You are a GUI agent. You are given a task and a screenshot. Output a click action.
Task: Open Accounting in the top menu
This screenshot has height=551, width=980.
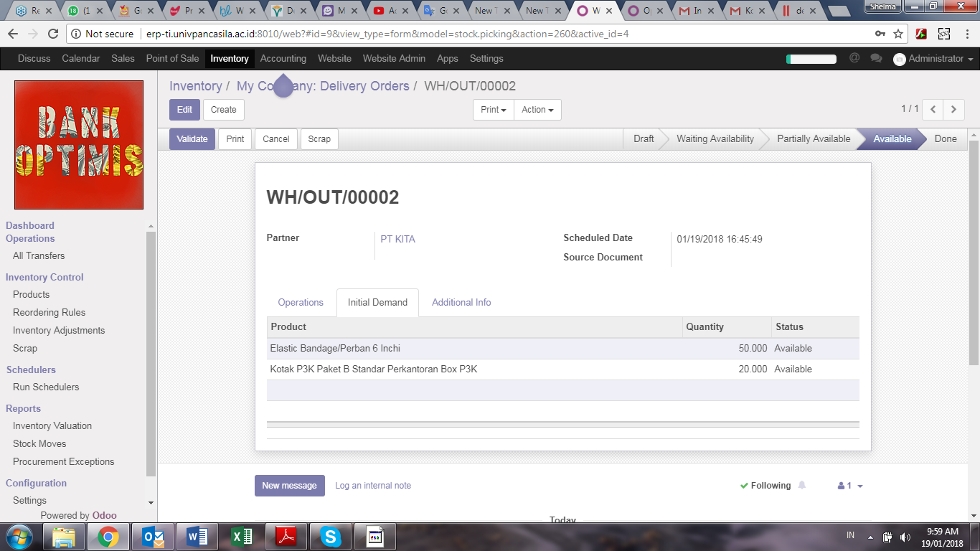(283, 59)
